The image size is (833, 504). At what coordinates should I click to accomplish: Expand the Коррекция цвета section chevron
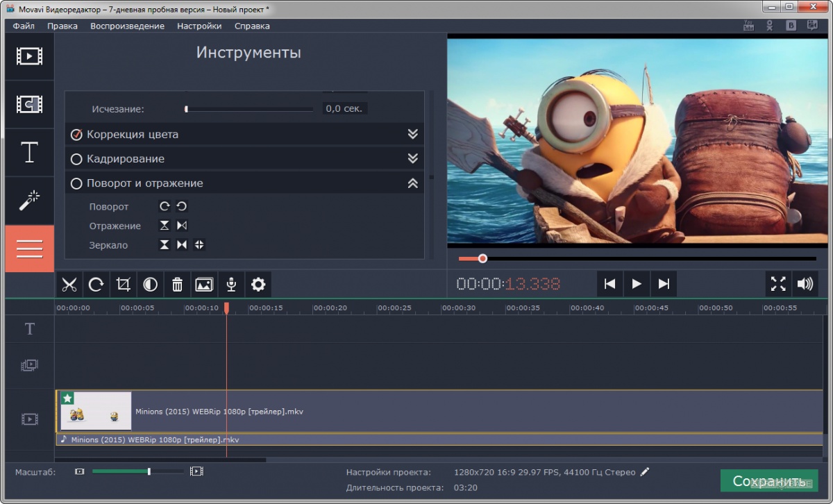(x=413, y=134)
